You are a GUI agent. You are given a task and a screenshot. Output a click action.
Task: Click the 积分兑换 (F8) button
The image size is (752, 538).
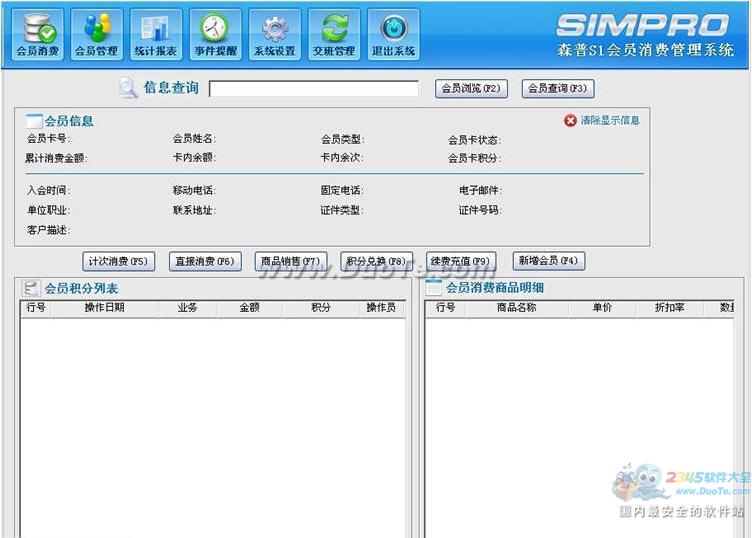pos(376,261)
